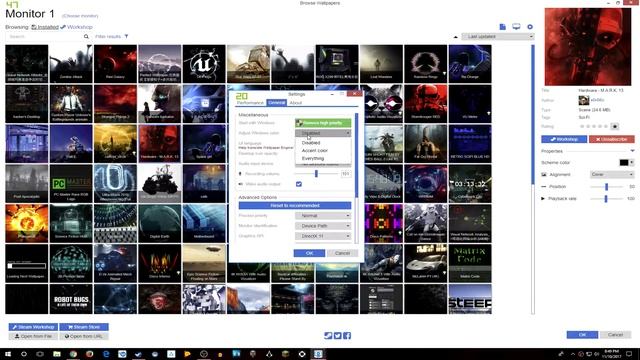Click the wallpaper search input field

click(x=44, y=37)
